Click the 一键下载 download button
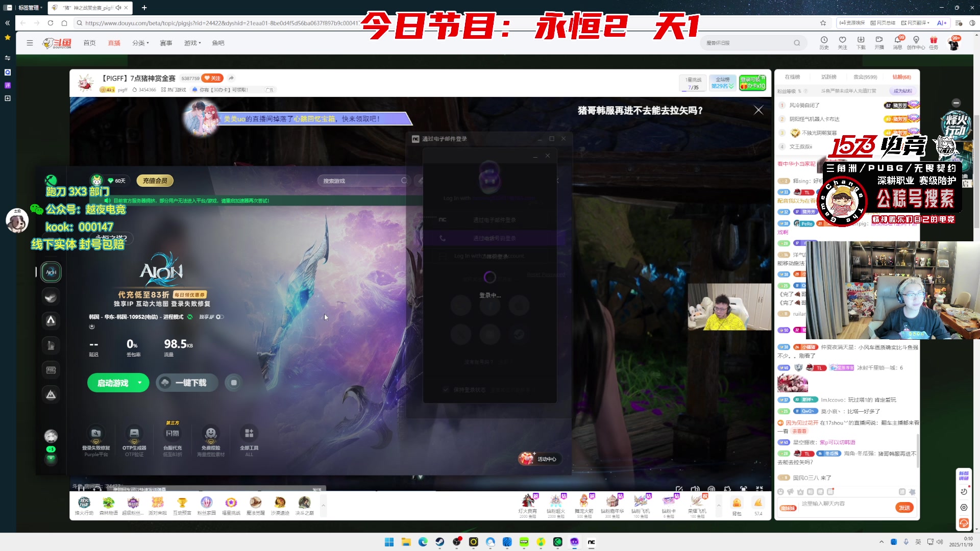Screen dimensions: 980x551 coord(187,383)
